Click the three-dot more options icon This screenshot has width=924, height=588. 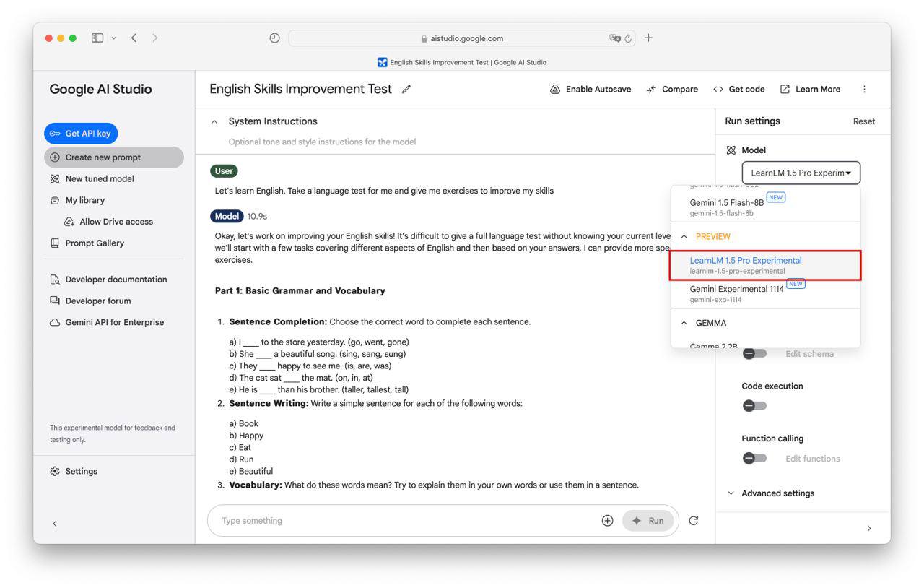coord(864,90)
